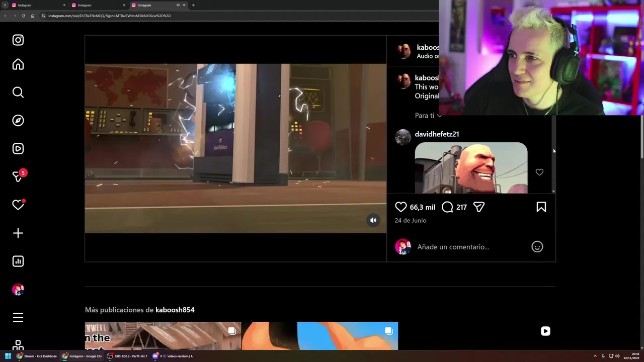
Task: Open the Dashboard chart icon
Action: click(x=18, y=261)
